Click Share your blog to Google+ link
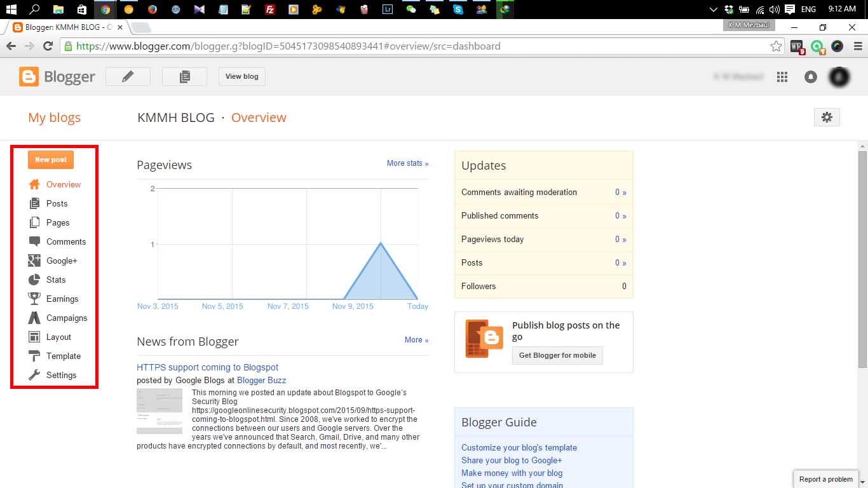This screenshot has height=488, width=868. click(512, 460)
